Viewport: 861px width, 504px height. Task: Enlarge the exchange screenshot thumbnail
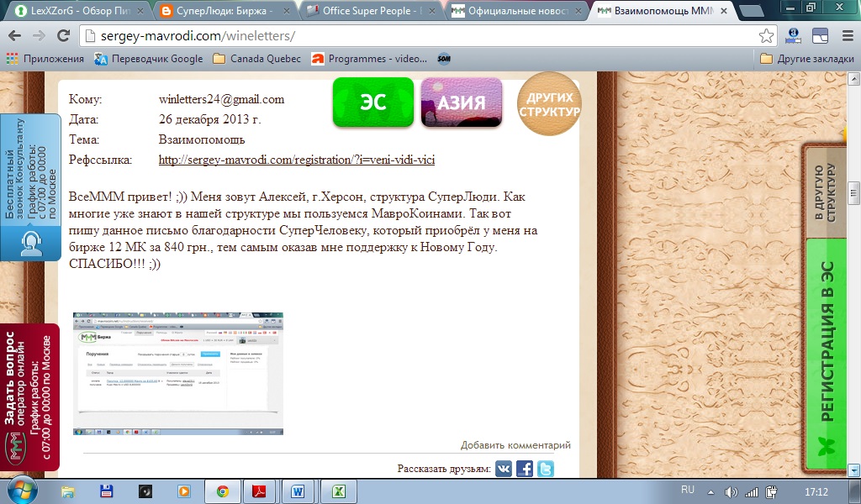coord(178,374)
